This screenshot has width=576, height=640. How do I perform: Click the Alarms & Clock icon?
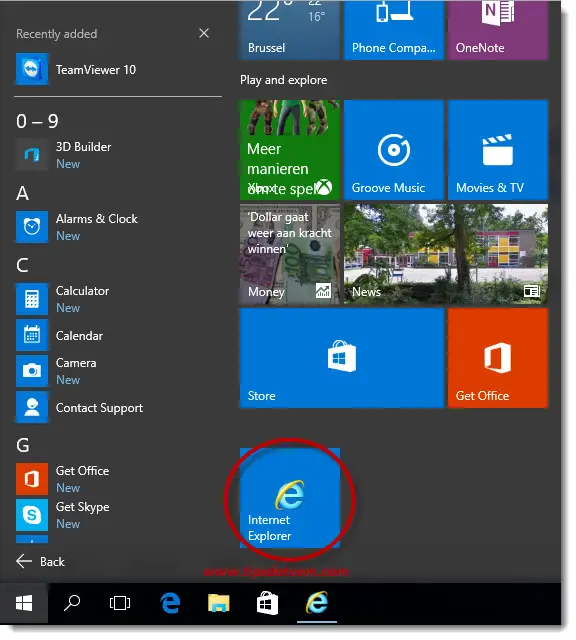tap(32, 227)
